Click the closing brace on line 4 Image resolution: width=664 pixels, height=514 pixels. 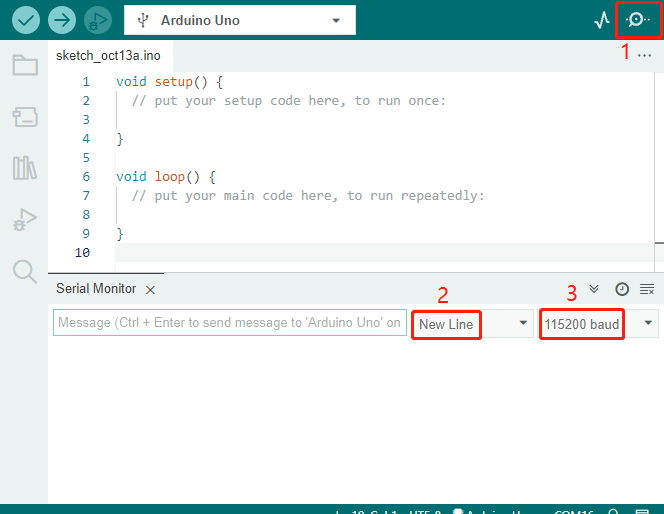point(120,139)
